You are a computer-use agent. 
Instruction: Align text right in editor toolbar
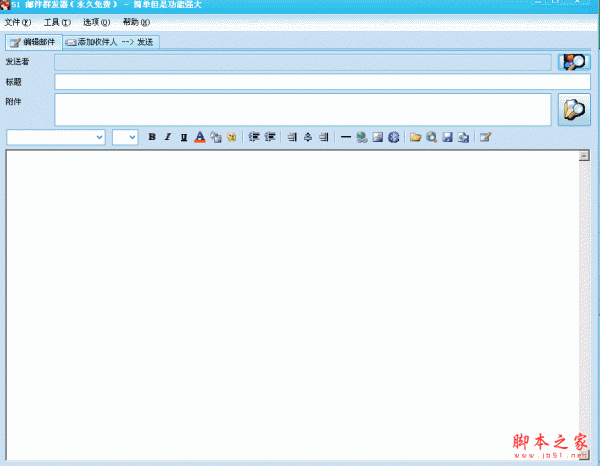pos(324,137)
